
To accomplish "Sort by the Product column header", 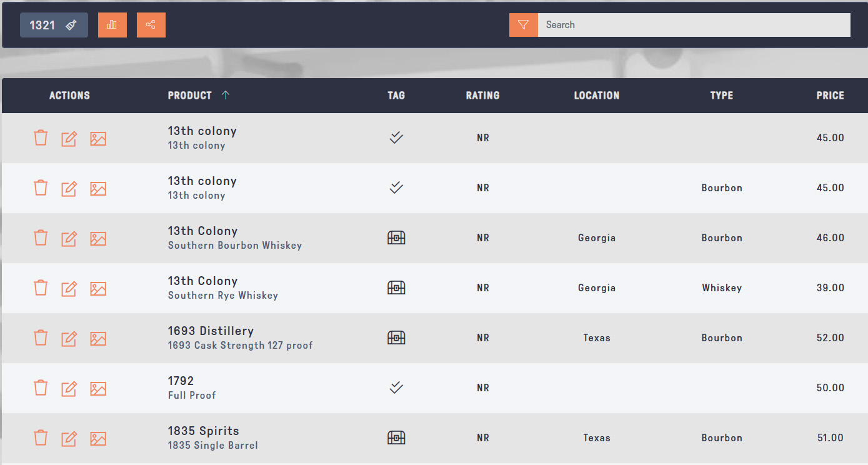I will pyautogui.click(x=190, y=96).
